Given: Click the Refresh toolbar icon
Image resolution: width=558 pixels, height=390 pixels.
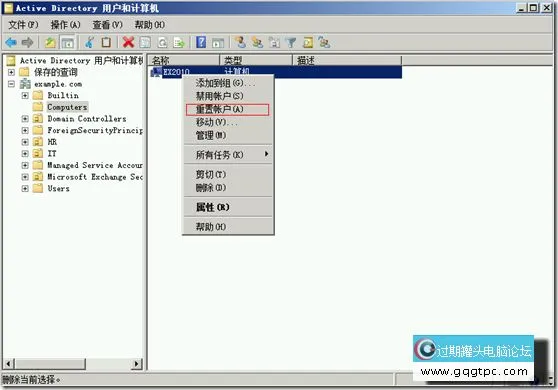Looking at the screenshot, I should (162, 43).
